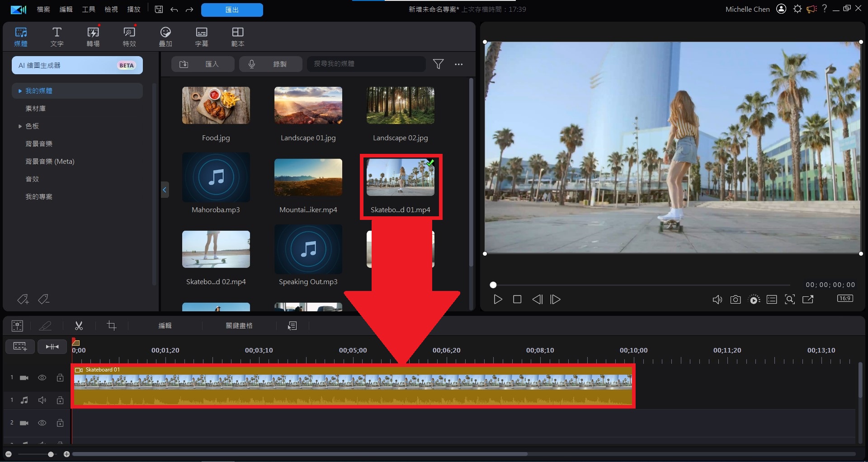Expand the 我的媒體 tree item

pos(20,91)
